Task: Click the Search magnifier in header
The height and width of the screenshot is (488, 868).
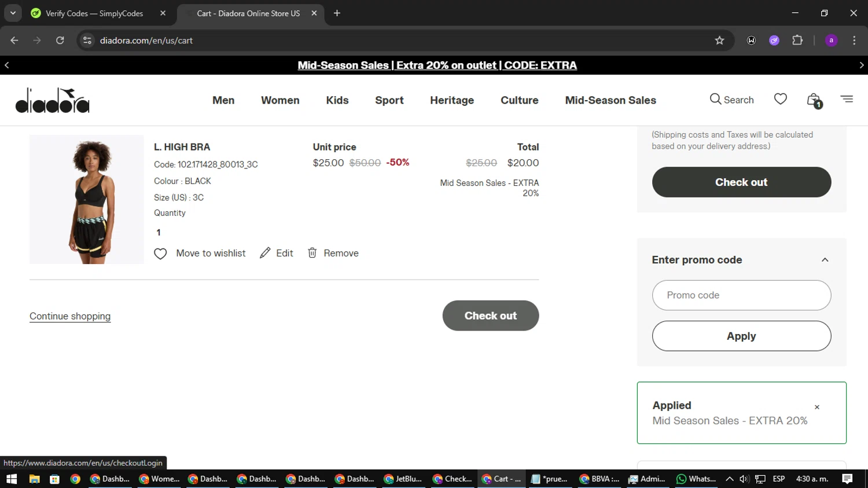Action: pos(715,100)
